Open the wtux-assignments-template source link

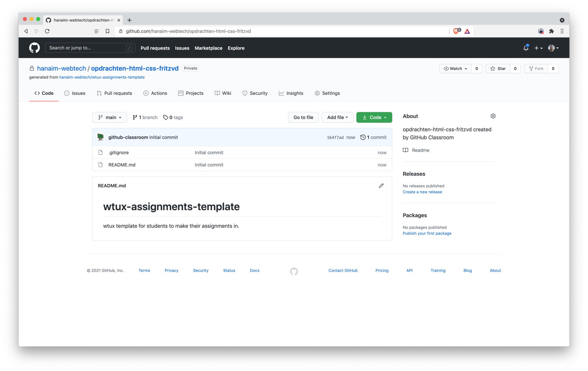point(102,77)
